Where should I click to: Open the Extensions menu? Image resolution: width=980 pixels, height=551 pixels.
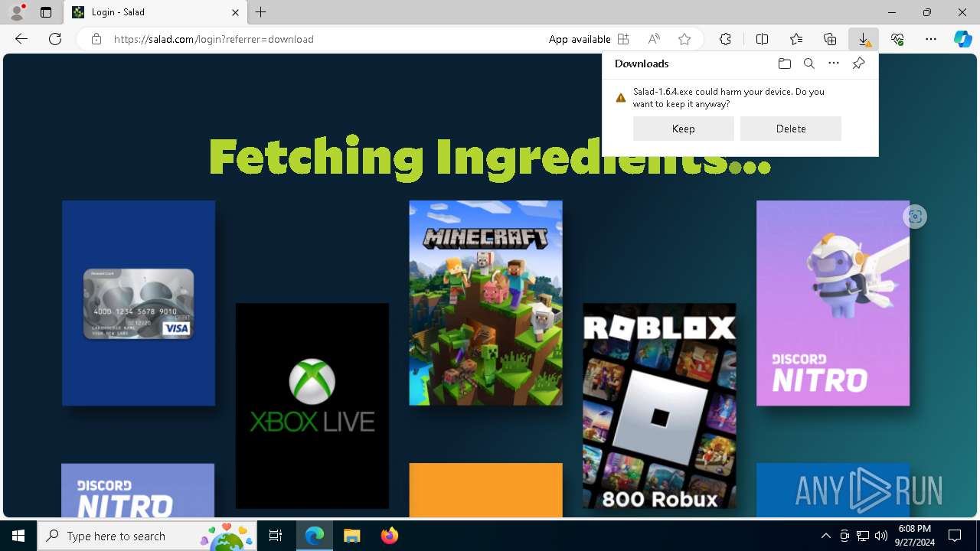(725, 39)
